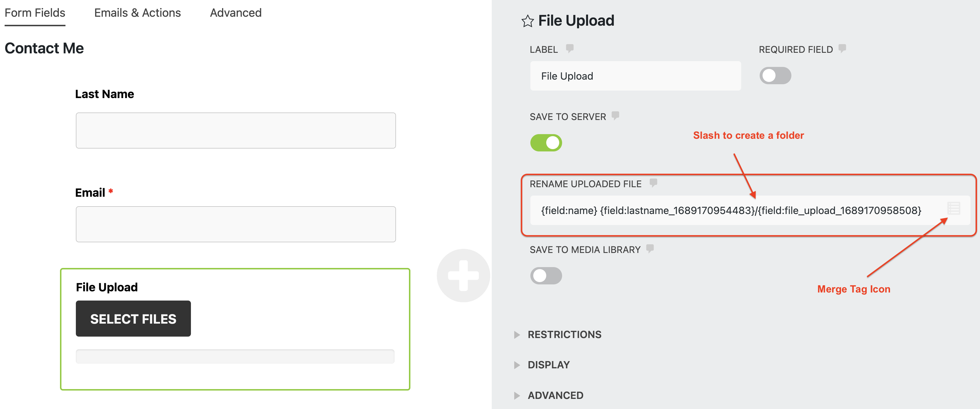Click the star icon beside File Upload heading

coord(528,20)
